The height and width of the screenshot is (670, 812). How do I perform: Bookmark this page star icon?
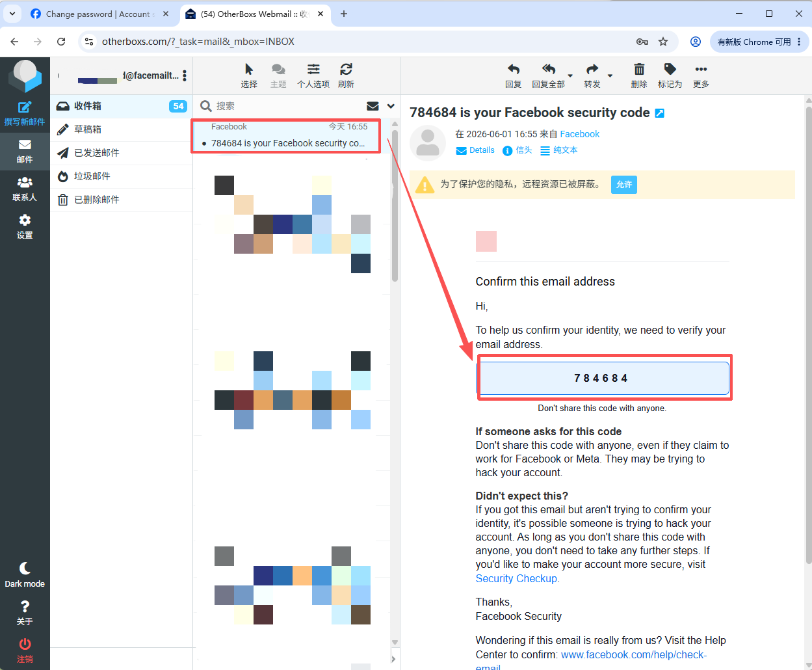pyautogui.click(x=663, y=42)
